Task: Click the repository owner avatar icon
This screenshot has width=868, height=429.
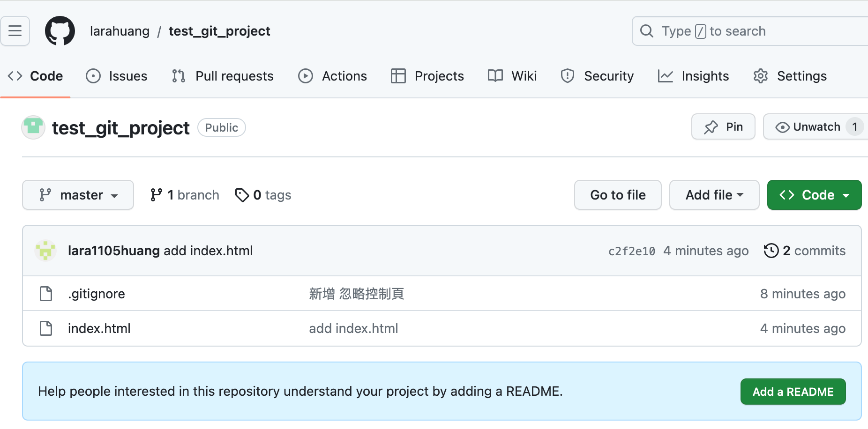Action: click(x=33, y=127)
